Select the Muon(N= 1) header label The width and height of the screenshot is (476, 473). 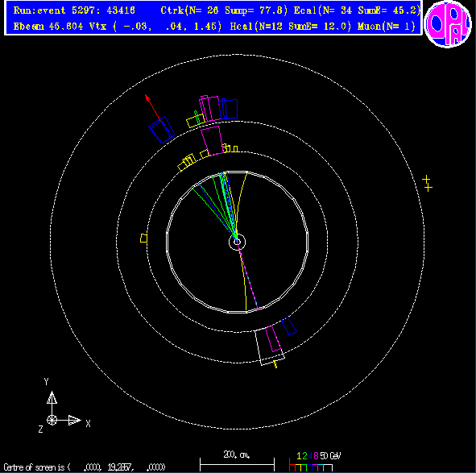click(x=387, y=27)
